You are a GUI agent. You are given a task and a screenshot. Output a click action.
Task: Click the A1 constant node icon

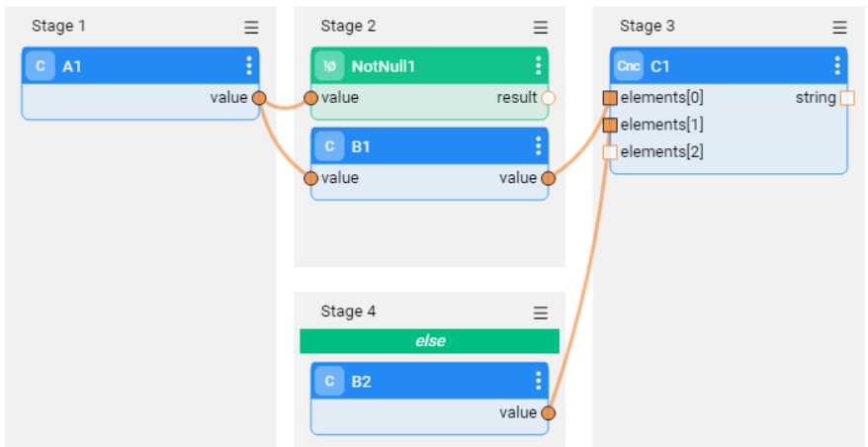click(x=40, y=66)
